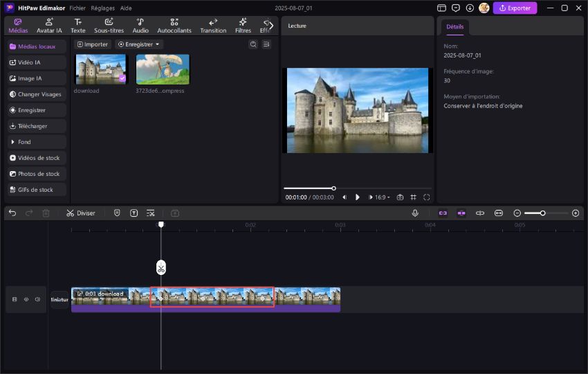
Task: Switch to the Audio tab
Action: point(140,26)
